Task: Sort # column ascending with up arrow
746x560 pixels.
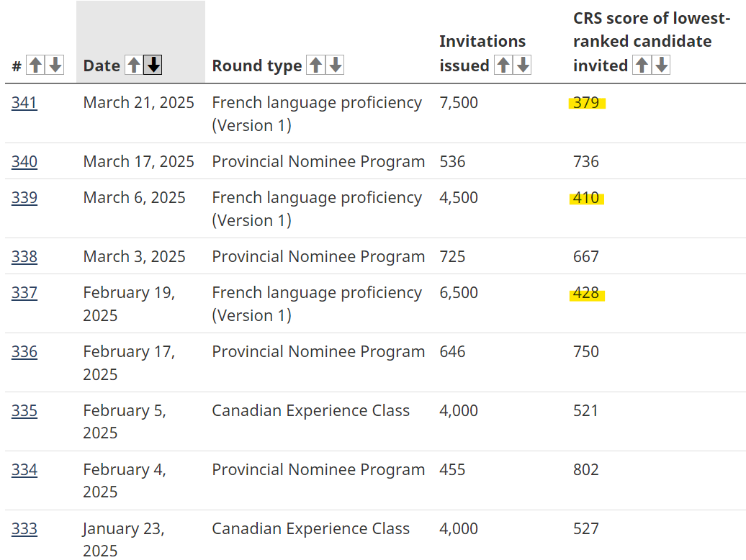Action: point(35,66)
